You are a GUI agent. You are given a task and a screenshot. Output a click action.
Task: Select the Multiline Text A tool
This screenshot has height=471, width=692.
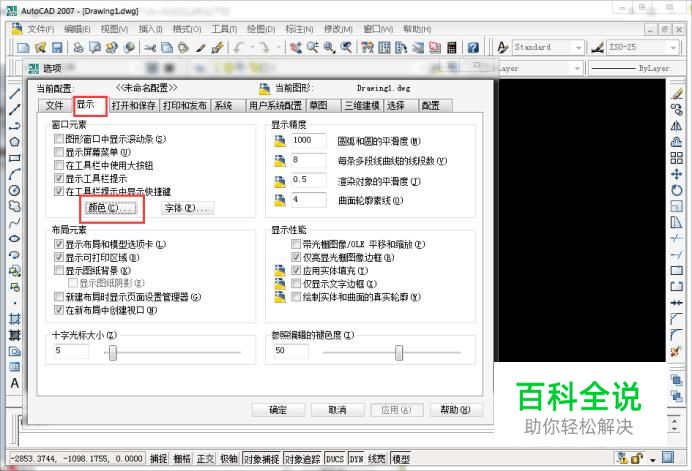point(15,383)
